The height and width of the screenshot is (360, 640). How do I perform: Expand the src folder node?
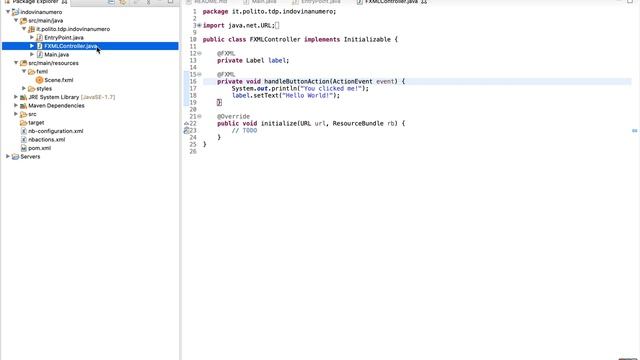point(16,114)
